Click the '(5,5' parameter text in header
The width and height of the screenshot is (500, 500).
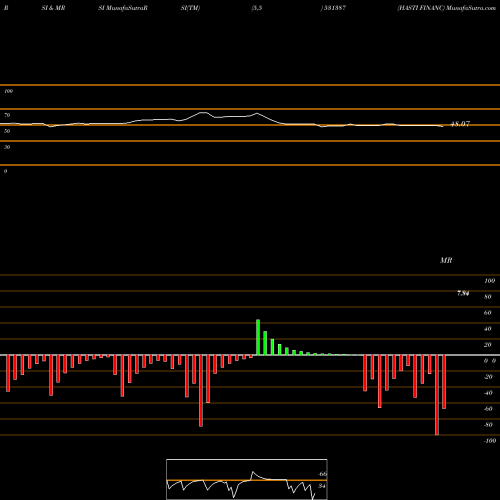257,8
